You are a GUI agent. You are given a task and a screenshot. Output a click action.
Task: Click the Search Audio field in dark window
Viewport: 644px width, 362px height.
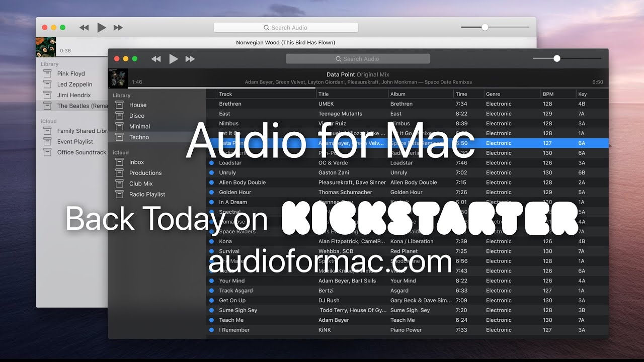pos(358,59)
